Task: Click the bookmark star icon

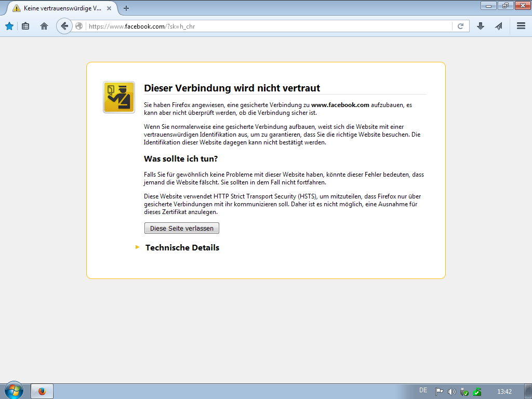Action: pyautogui.click(x=9, y=26)
